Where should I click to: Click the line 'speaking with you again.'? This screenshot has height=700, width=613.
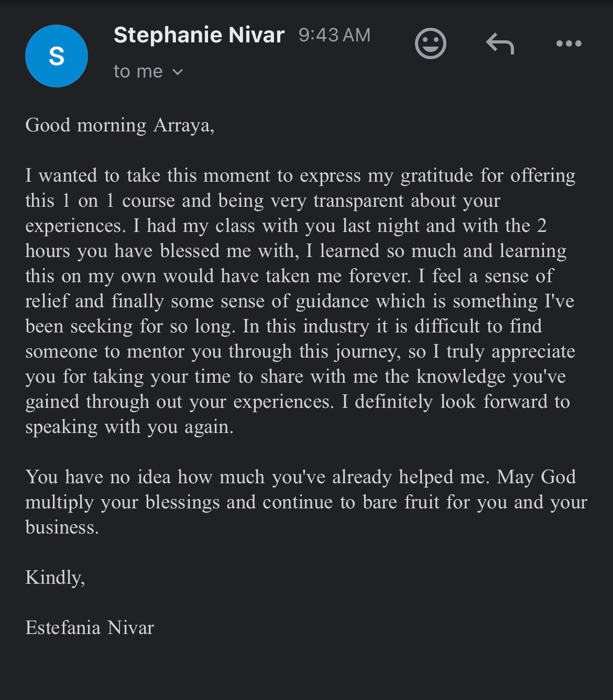[x=129, y=427]
